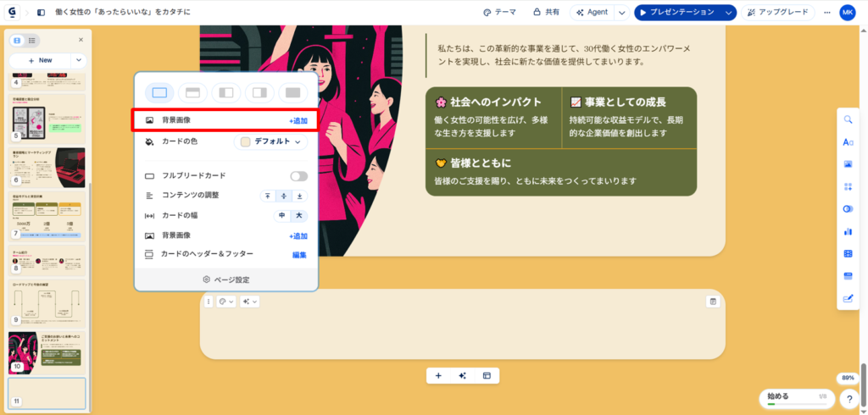Open the テーマ menu
Viewport: 868px width, 415px height.
tap(499, 13)
